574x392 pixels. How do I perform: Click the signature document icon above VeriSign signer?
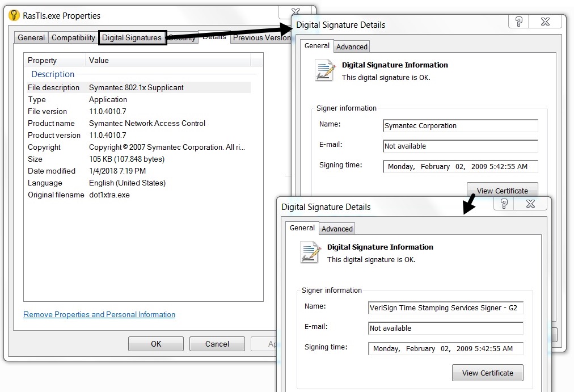[x=310, y=252]
